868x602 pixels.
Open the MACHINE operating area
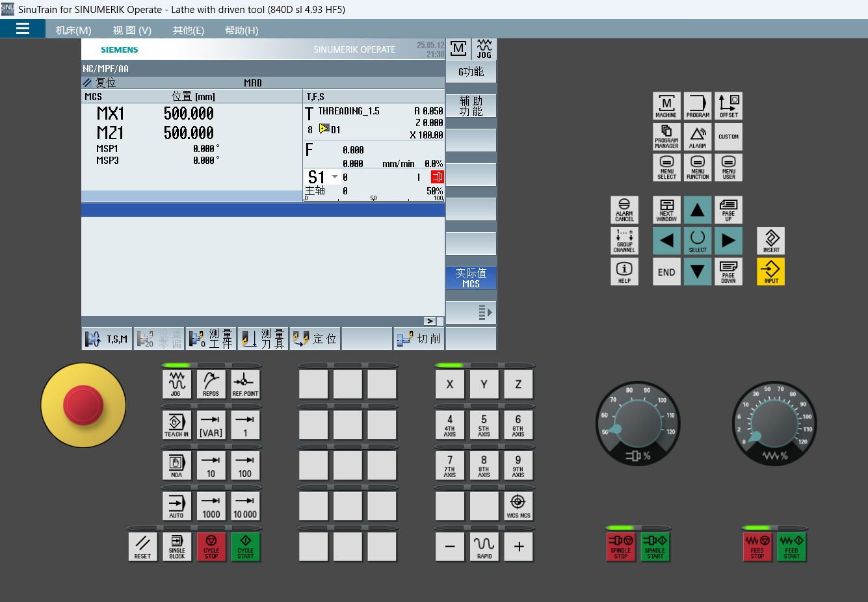(x=666, y=106)
